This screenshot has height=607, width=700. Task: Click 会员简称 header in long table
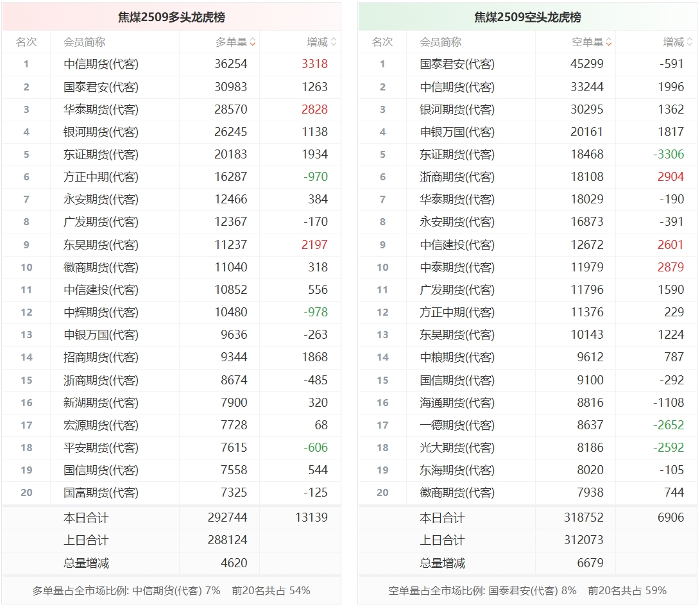pos(85,42)
